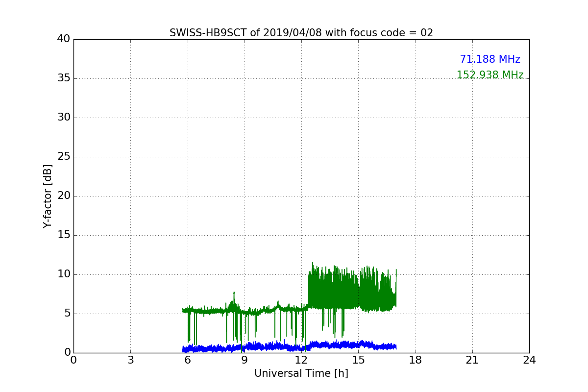This screenshot has height=392, width=588.
Task: Click y-axis tick label 35
Action: coord(64,78)
